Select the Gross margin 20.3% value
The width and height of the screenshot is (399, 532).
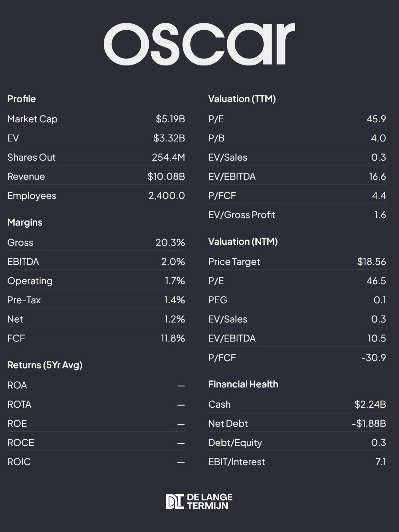click(170, 242)
